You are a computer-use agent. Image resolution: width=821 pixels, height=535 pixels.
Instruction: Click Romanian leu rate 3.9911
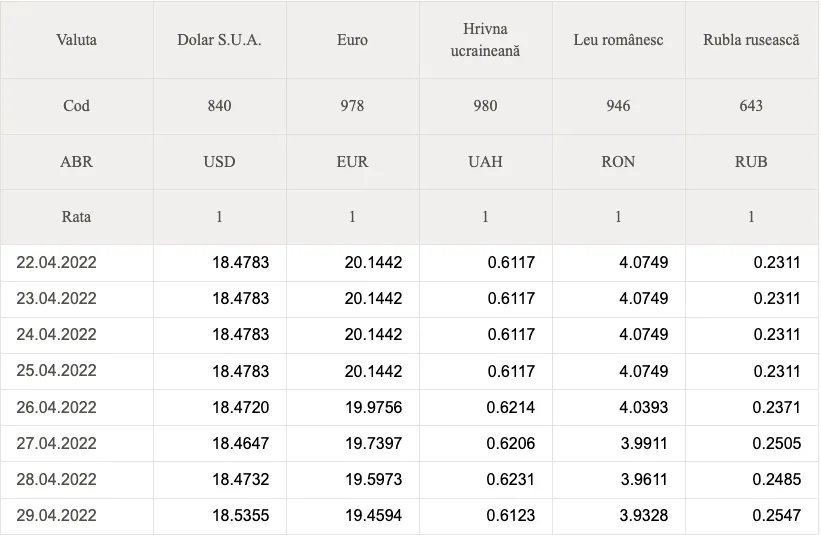pyautogui.click(x=644, y=443)
